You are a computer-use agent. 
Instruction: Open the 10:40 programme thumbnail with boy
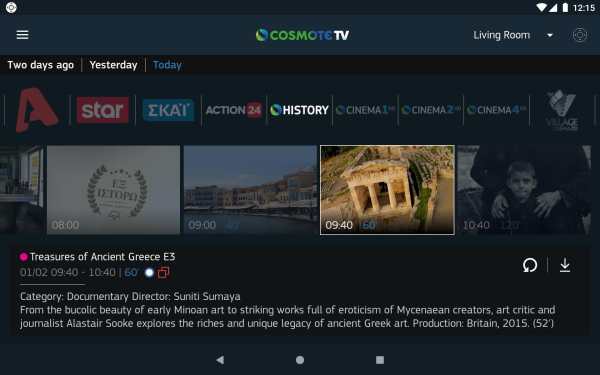point(524,190)
